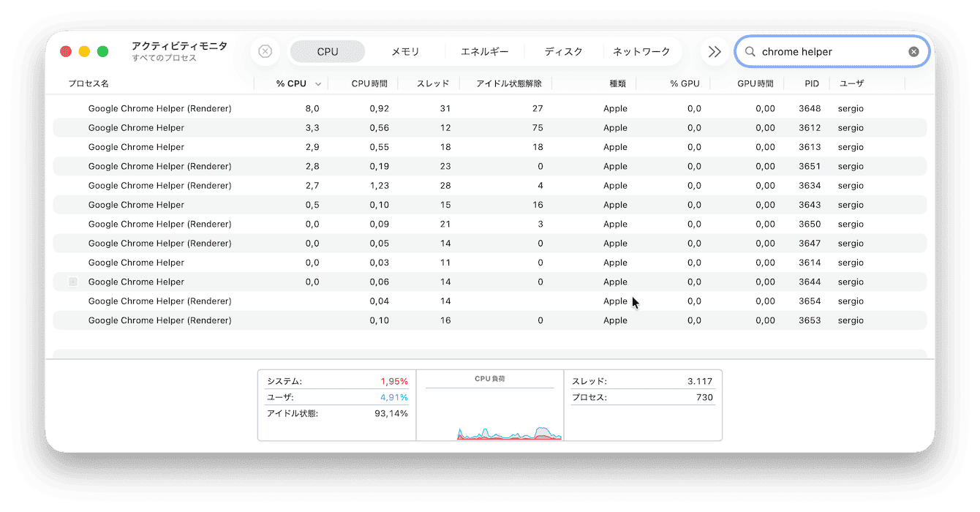Click the 75 idle wake-ups value
The width and height of the screenshot is (980, 512).
pyautogui.click(x=538, y=127)
